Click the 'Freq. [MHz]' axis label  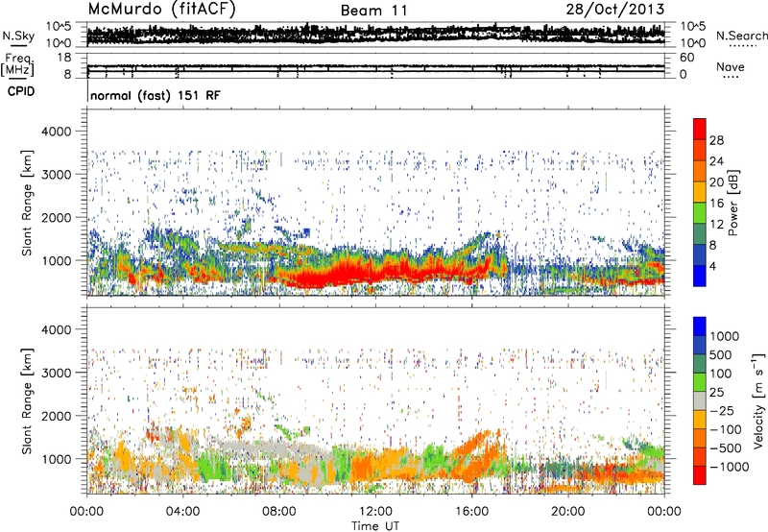click(18, 65)
